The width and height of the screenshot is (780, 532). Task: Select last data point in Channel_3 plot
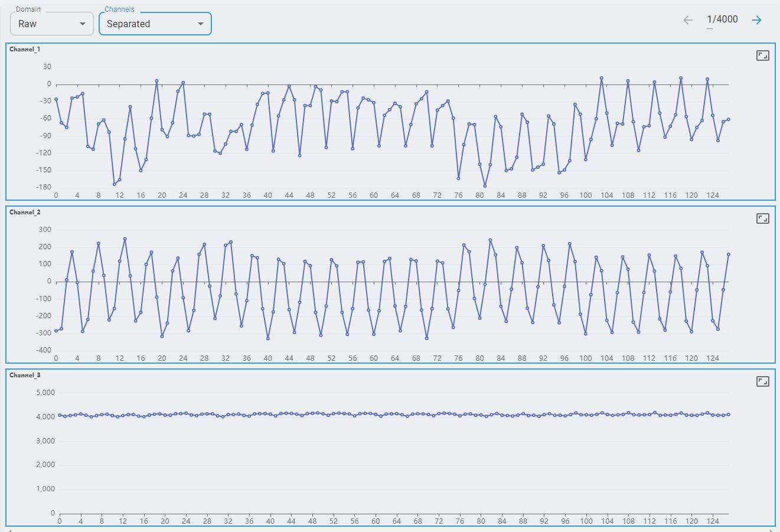pyautogui.click(x=729, y=414)
